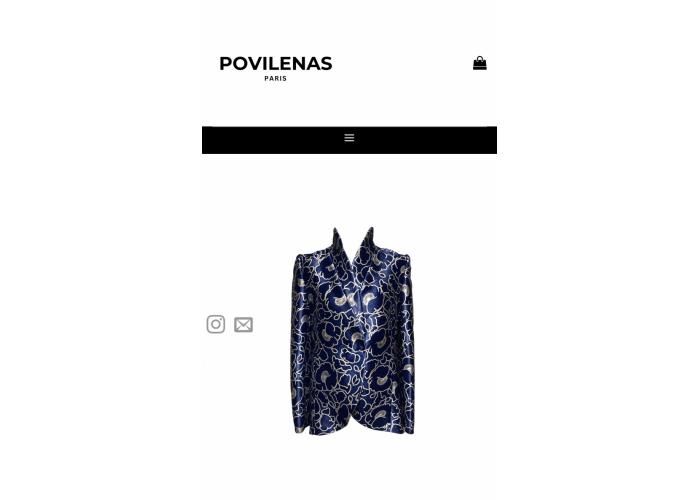Screen dimensions: 700x500
Task: Show site navigation from the black bar
Action: [349, 140]
